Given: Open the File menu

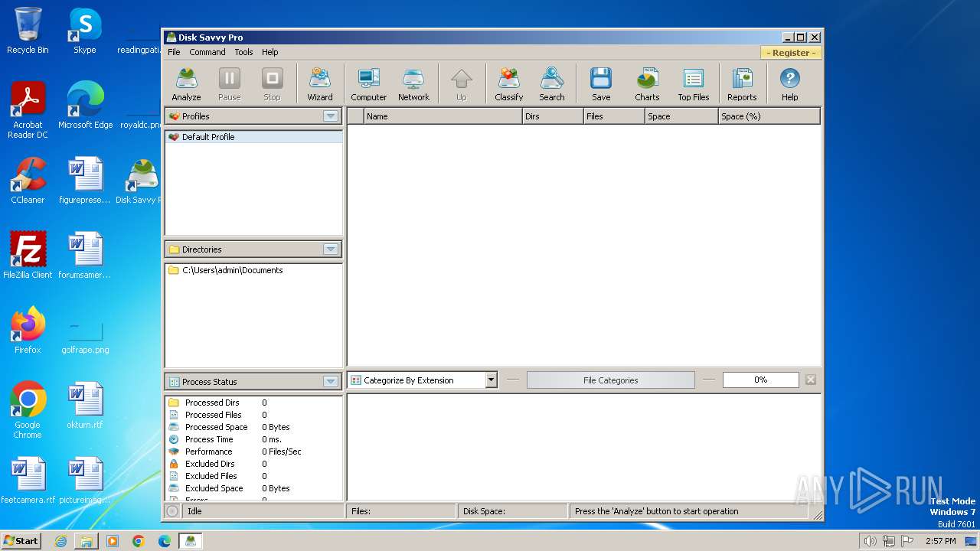Looking at the screenshot, I should click(x=174, y=52).
